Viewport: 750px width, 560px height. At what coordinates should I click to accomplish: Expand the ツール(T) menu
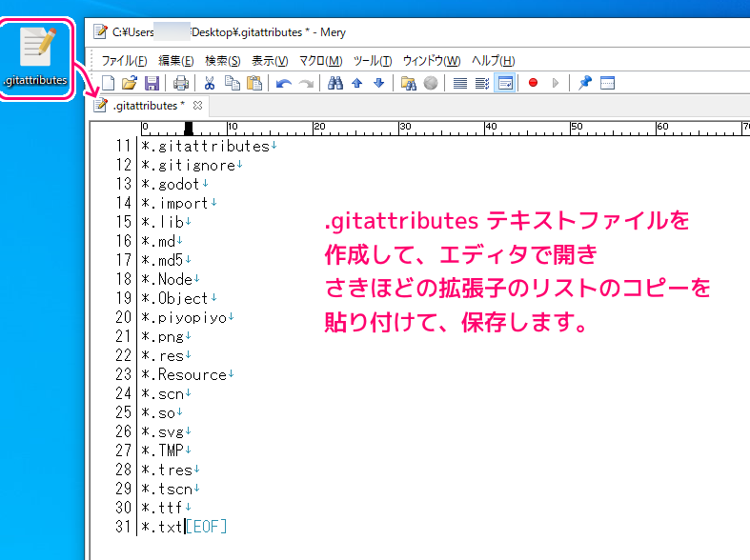[x=372, y=60]
